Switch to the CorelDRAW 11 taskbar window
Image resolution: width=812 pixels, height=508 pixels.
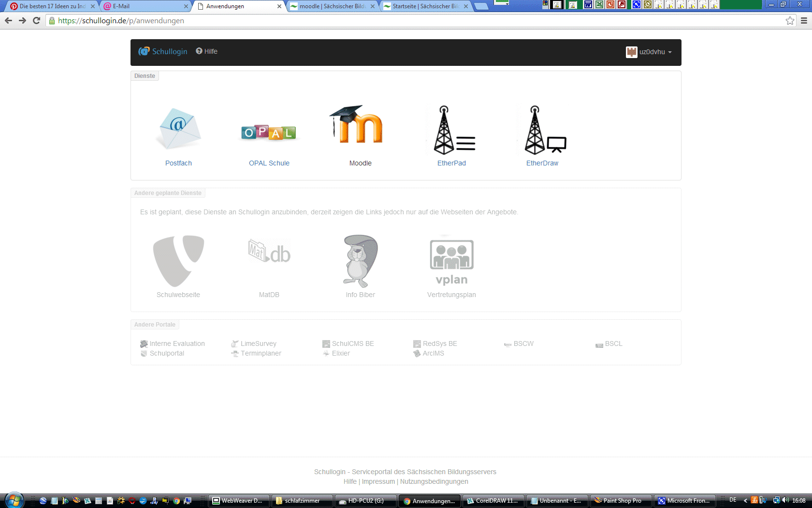pos(493,501)
